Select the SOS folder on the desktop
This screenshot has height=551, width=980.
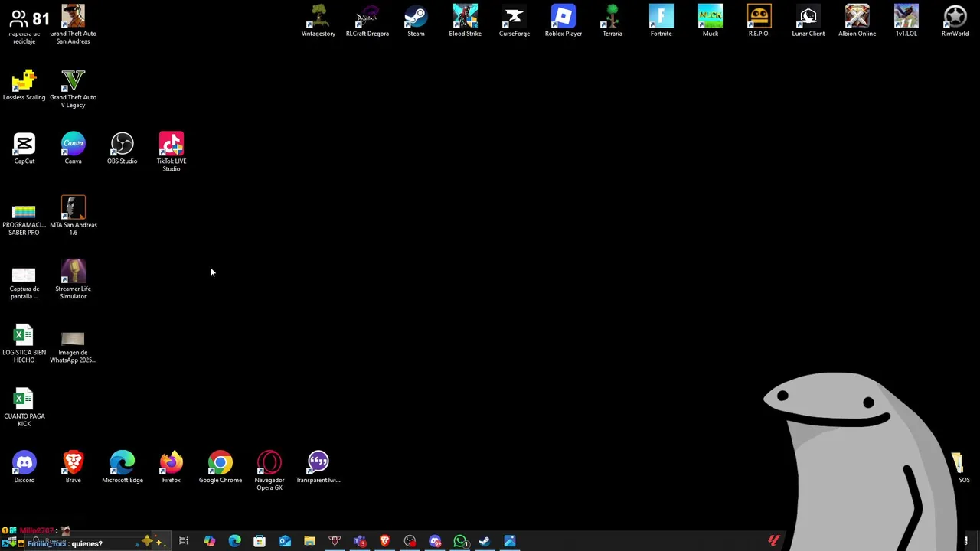coord(962,468)
